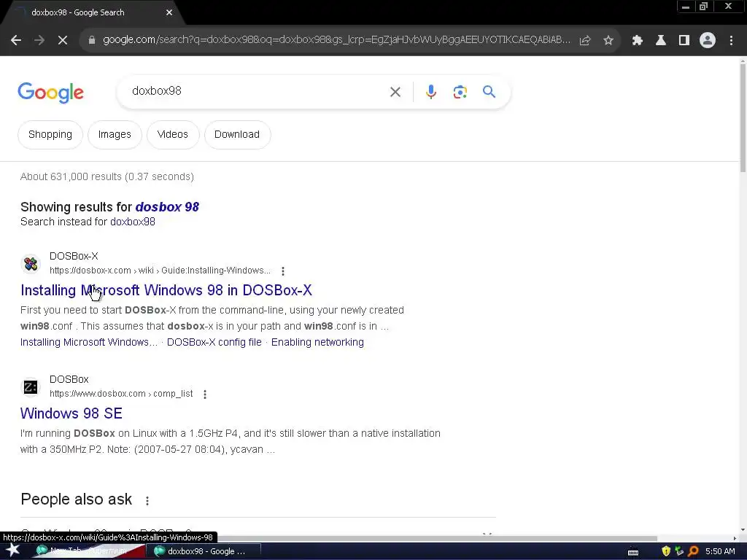Click the 'People also ask' heading
747x560 pixels.
coord(76,499)
